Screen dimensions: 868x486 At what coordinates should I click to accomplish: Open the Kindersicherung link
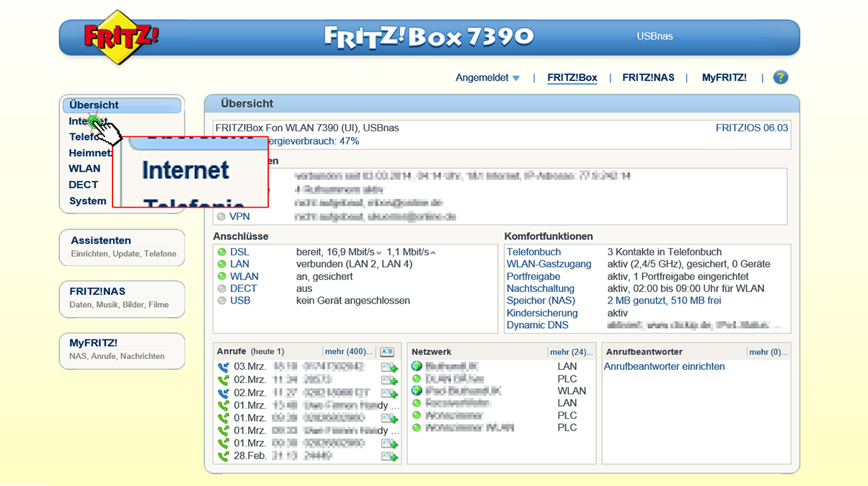click(542, 313)
